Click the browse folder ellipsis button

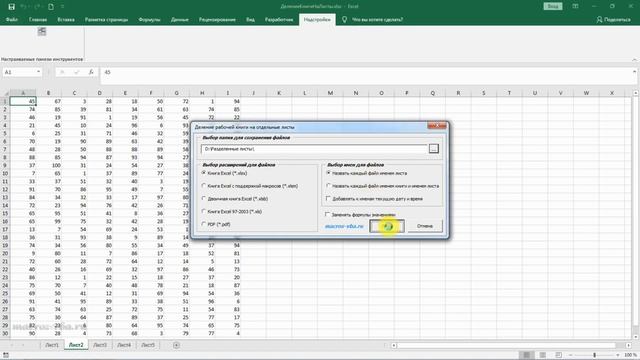(x=433, y=149)
